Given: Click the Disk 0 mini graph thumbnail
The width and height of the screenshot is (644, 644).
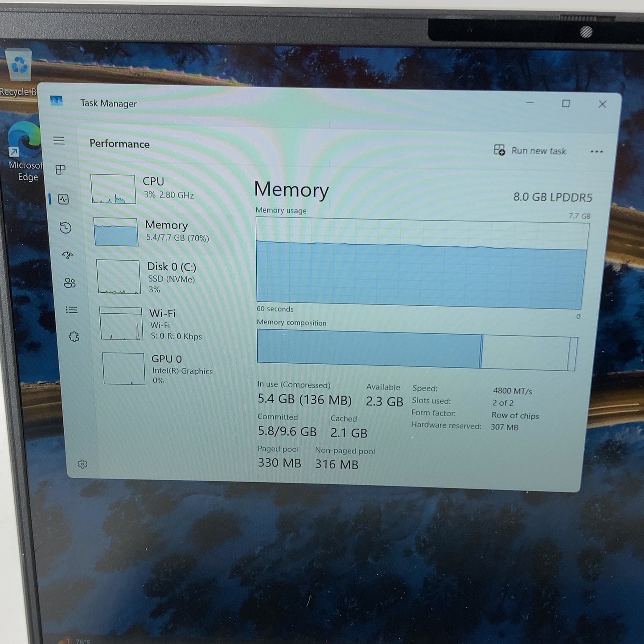Looking at the screenshot, I should (x=119, y=277).
